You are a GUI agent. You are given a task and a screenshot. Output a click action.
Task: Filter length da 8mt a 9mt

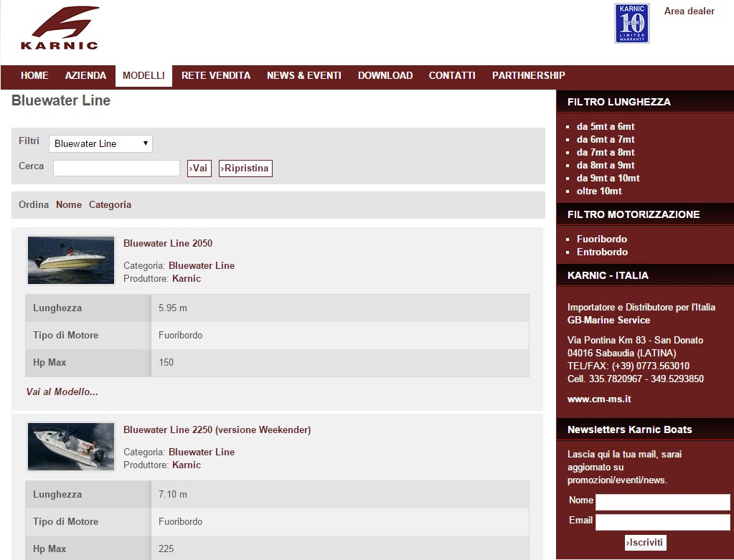coord(606,165)
